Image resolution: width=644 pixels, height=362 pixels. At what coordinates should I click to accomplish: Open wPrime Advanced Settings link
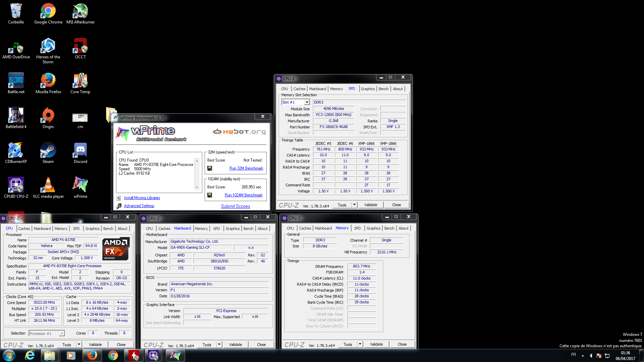[139, 206]
